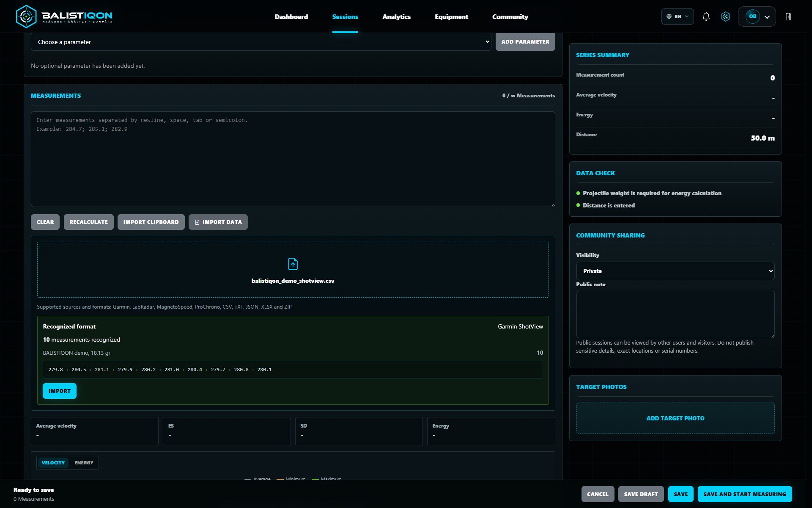Image resolution: width=812 pixels, height=508 pixels.
Task: Open the notifications bell
Action: tap(706, 17)
